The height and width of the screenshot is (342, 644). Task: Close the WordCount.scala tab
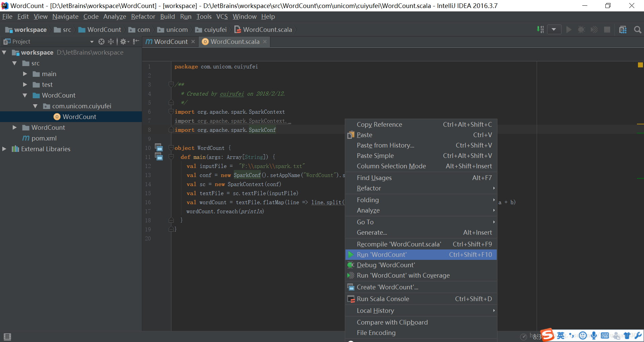pos(265,42)
